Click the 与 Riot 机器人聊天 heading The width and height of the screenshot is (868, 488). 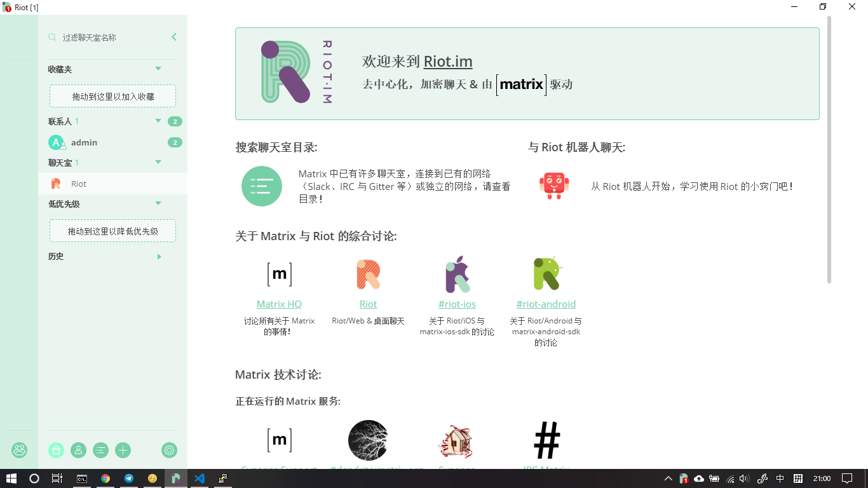tap(576, 147)
